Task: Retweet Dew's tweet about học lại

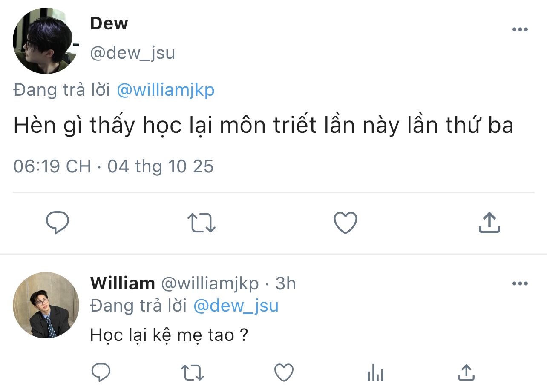Action: [x=202, y=223]
